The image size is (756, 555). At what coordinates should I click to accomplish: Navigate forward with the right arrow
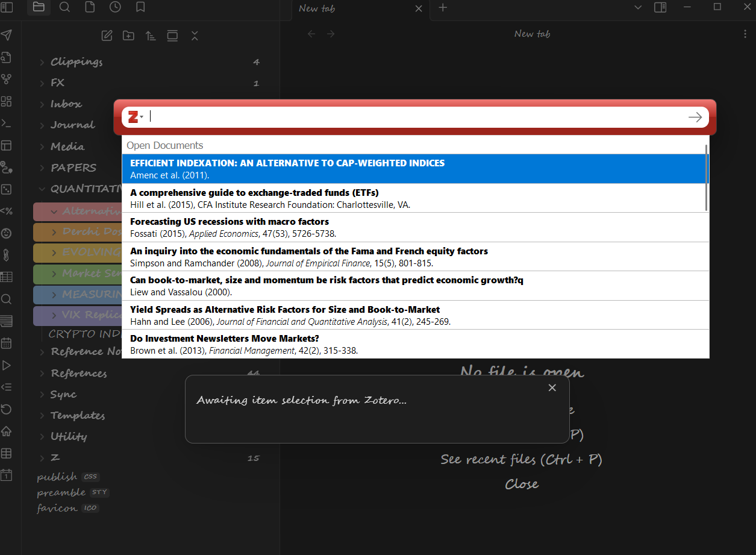331,34
